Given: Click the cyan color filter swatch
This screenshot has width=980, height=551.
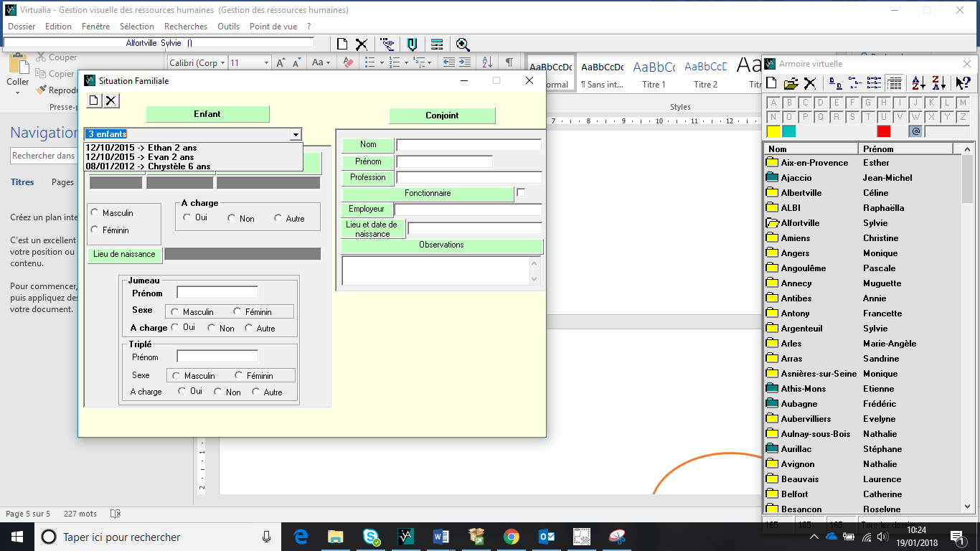Looking at the screenshot, I should 789,132.
